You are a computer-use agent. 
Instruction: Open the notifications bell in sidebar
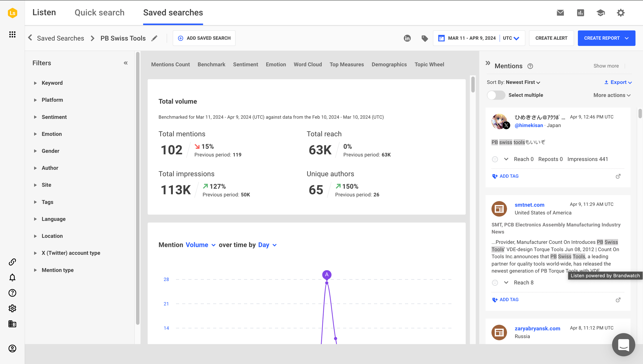(x=12, y=277)
